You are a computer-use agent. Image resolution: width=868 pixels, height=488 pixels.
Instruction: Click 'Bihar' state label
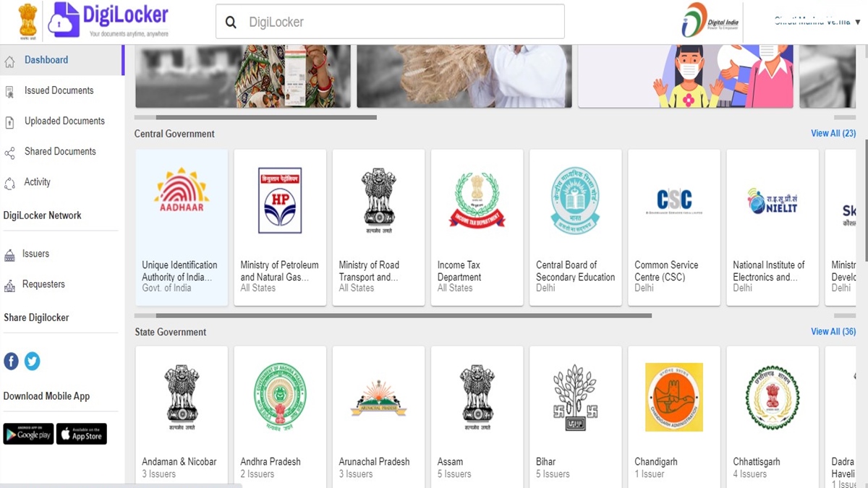coord(546,462)
